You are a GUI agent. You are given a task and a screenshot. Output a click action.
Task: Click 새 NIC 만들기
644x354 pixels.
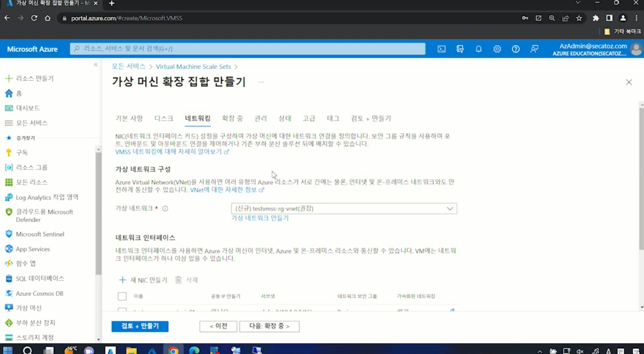(143, 280)
